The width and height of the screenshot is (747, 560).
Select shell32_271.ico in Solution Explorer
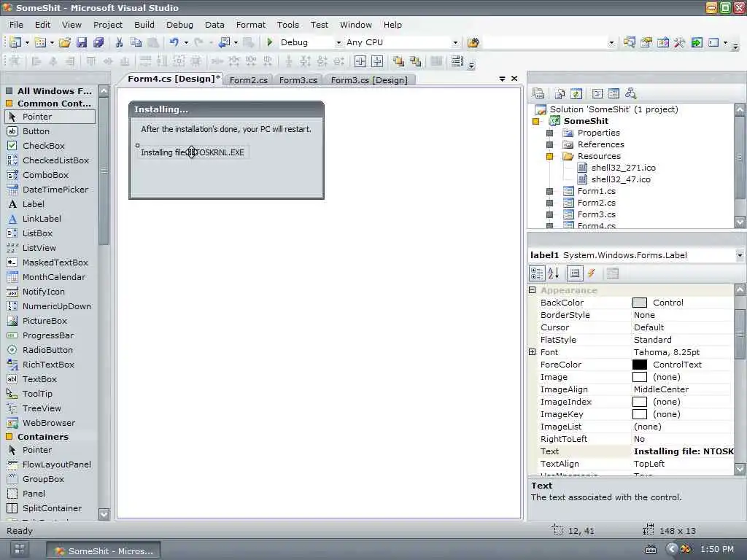[x=623, y=168]
